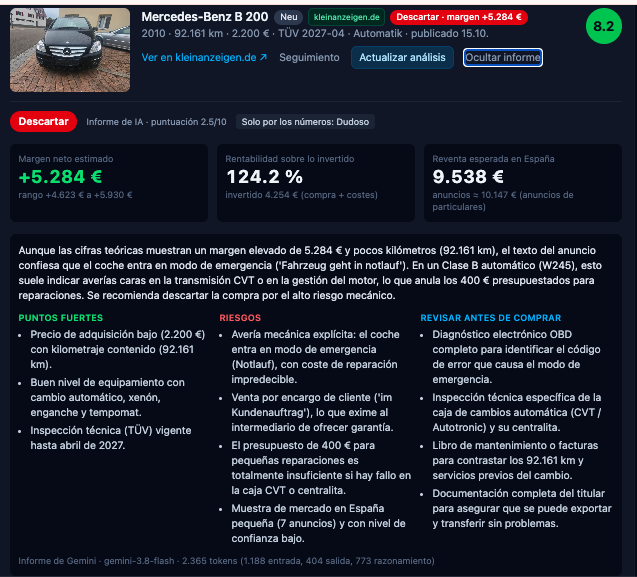Click the PUNTOS FUERTES heading
Screen dimensions: 637x577
pyautogui.click(x=61, y=318)
